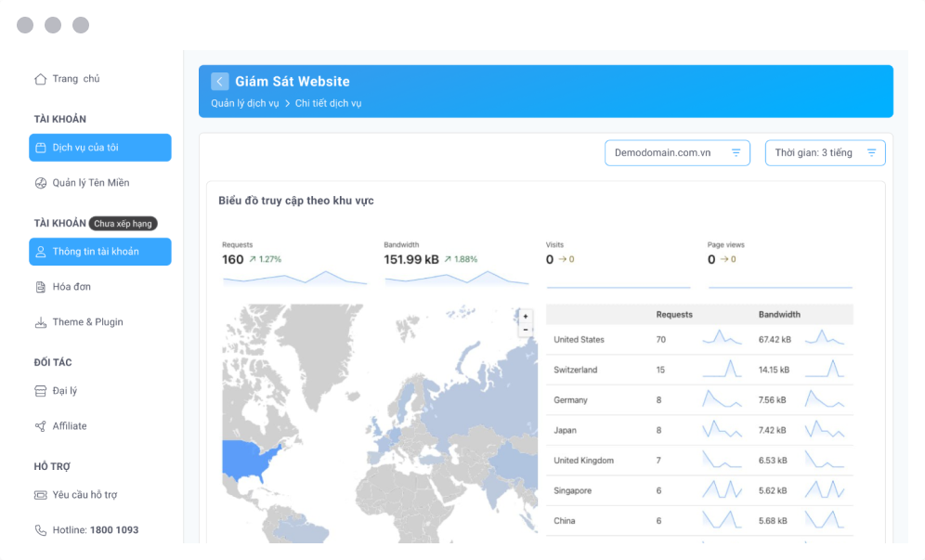Open Thông tin tài khoản menu item
Screen dimensions: 925x560
(x=100, y=252)
